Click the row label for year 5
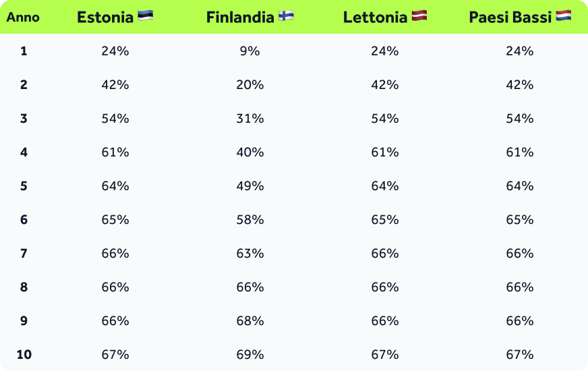Screen dimensions: 588x371 24,186
